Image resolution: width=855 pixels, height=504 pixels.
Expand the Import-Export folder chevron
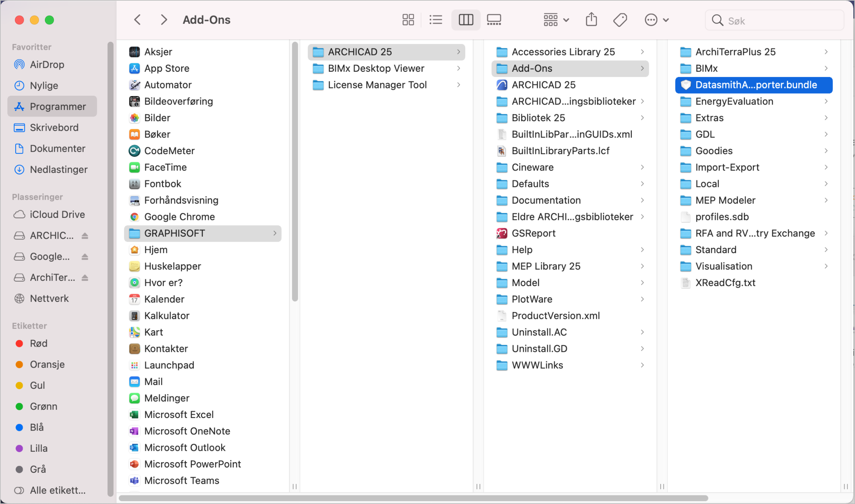(826, 167)
